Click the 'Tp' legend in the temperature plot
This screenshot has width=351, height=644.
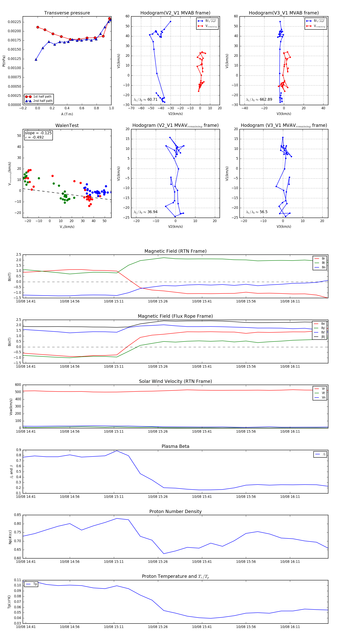[x=31, y=584]
